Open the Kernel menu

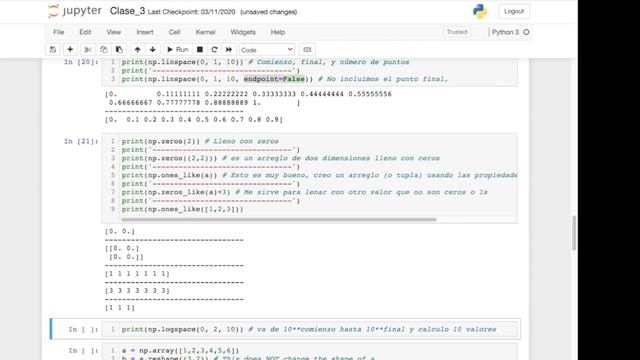pos(205,32)
